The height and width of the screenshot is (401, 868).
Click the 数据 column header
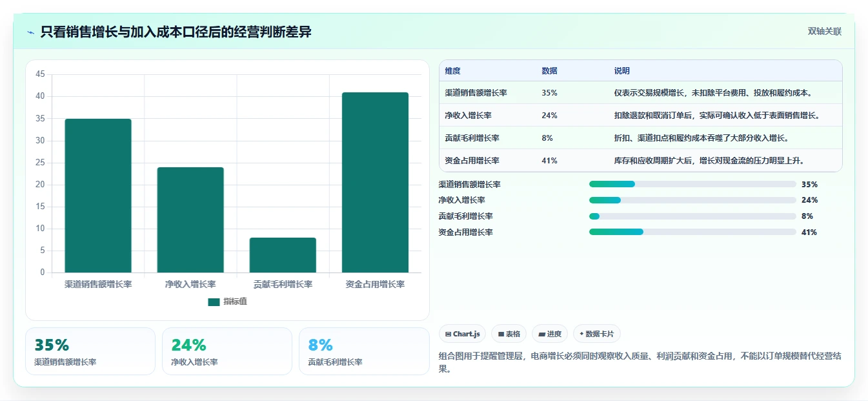point(550,71)
